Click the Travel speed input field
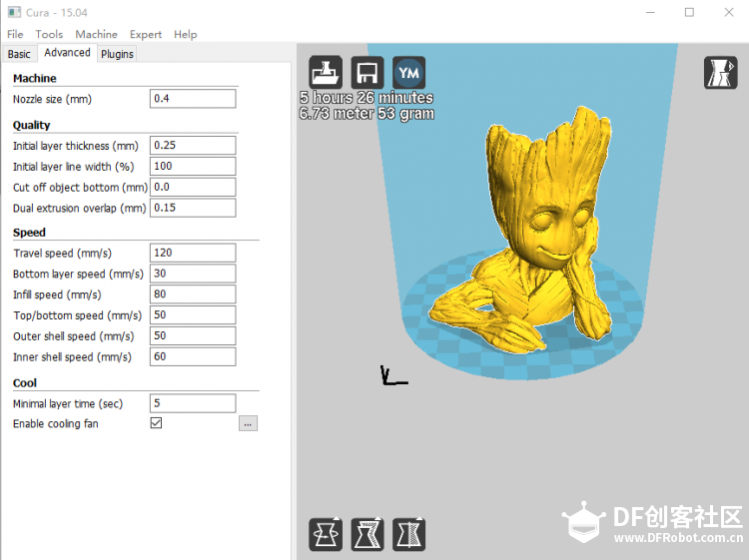The image size is (749, 560). 193,253
